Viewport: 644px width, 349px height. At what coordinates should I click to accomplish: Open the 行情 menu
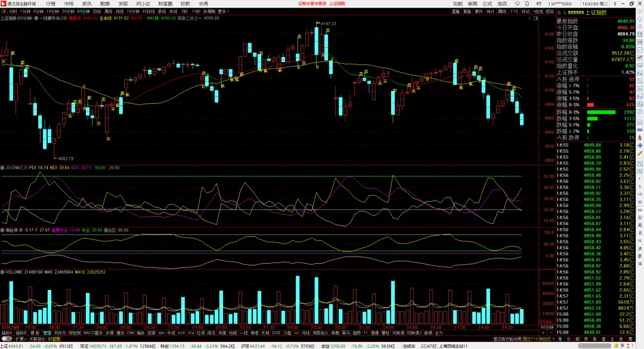point(51,4)
